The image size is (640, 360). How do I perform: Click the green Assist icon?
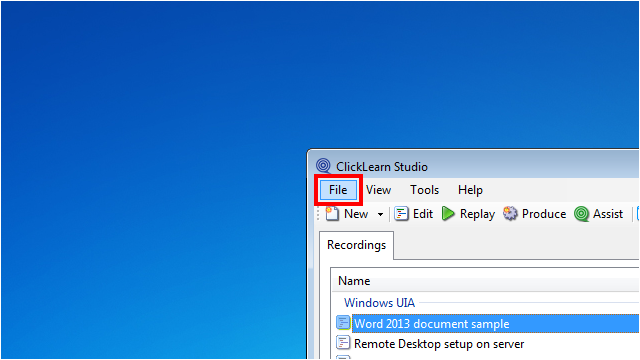581,213
